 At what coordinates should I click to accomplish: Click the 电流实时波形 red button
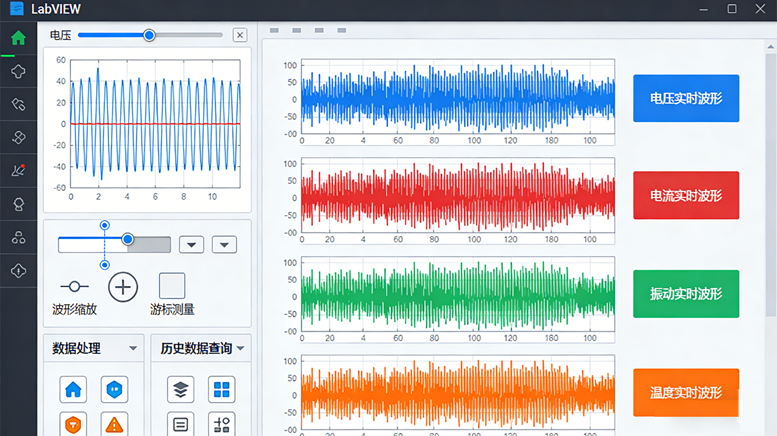click(x=685, y=195)
